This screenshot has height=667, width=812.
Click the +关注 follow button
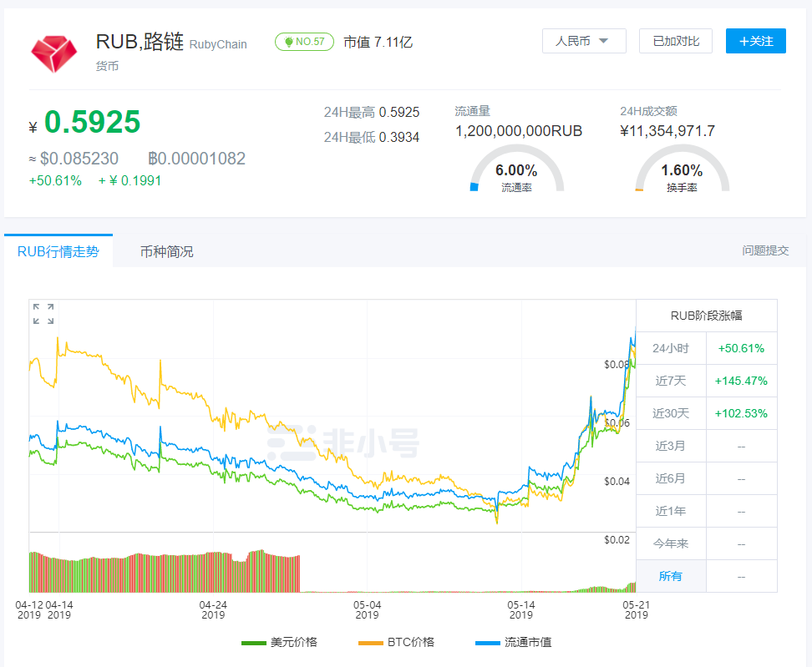(x=756, y=41)
